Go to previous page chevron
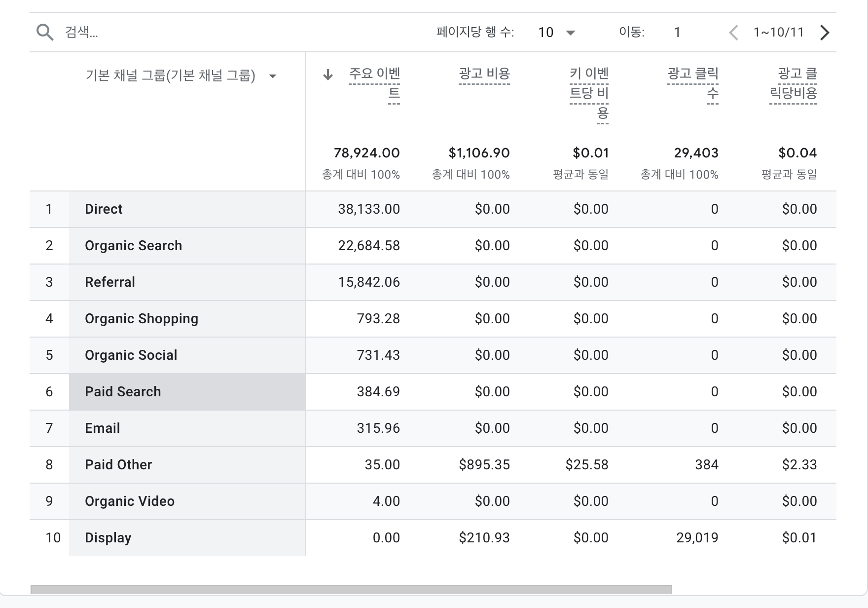The image size is (868, 608). [733, 33]
